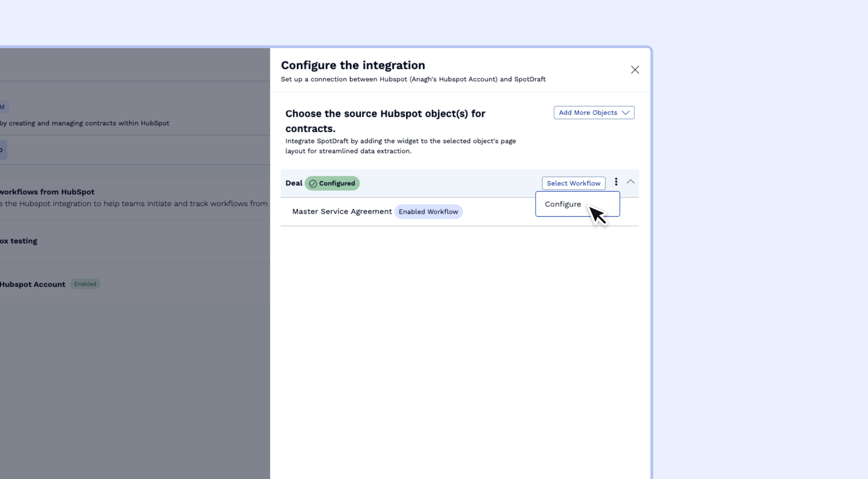Screen dimensions: 868x479
Task: Close the Configure the integration dialog
Action: point(635,69)
